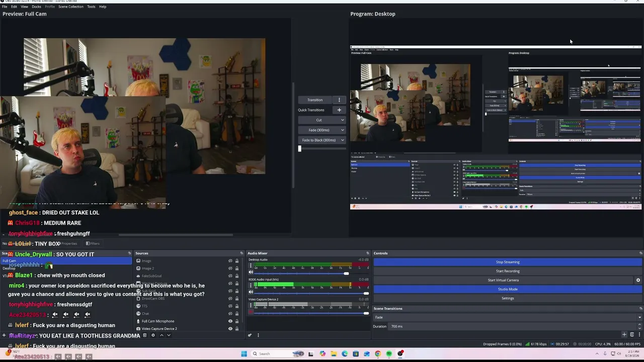
Task: Open virtual camera configuration gear
Action: 638,280
